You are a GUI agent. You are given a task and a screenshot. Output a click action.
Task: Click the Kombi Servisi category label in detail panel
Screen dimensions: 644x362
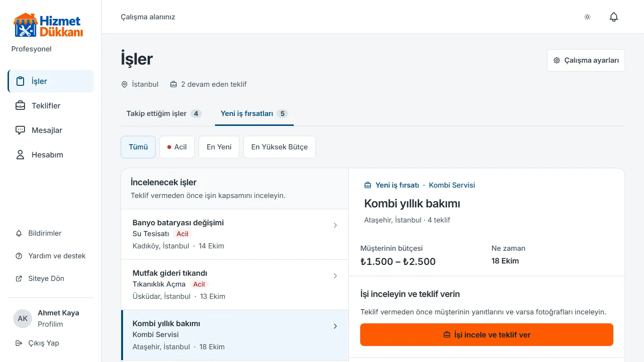coord(452,185)
